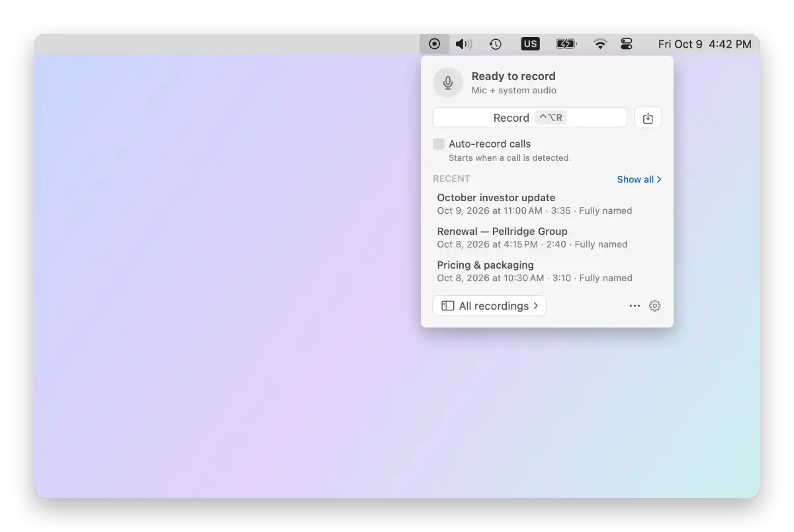Open the volume menu bar icon

pos(464,44)
